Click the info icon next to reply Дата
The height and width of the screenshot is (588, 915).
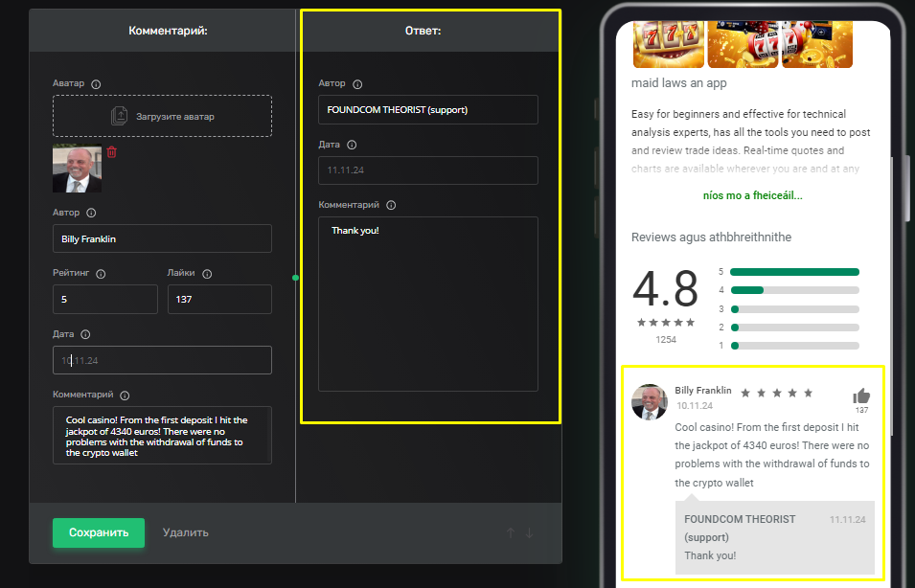[x=352, y=145]
